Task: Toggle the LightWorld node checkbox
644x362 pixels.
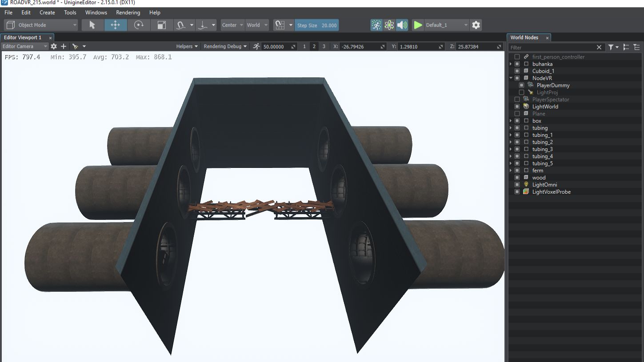Action: (x=517, y=107)
